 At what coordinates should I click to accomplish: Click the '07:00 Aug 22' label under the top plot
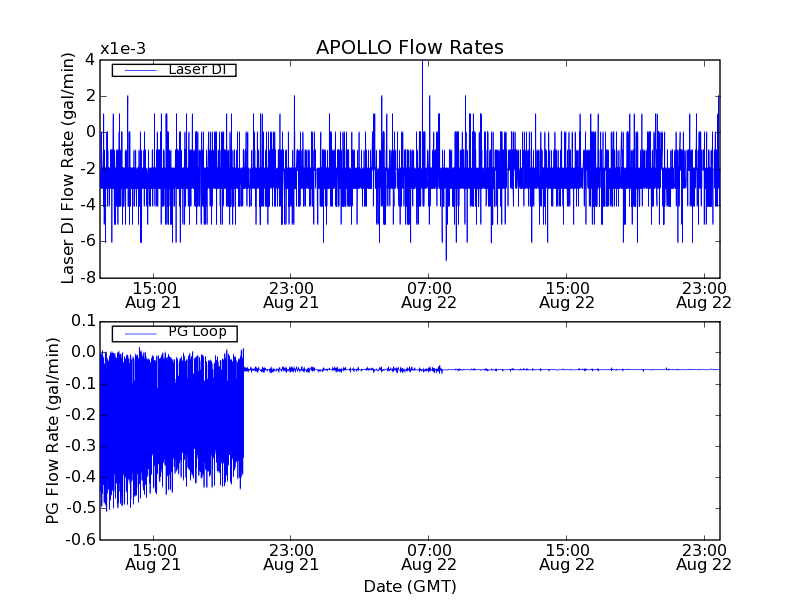pos(429,295)
